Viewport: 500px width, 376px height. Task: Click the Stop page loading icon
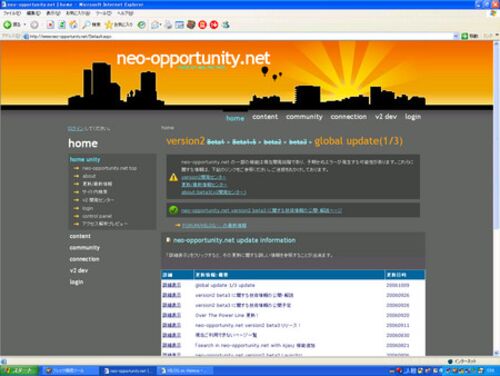click(x=50, y=25)
